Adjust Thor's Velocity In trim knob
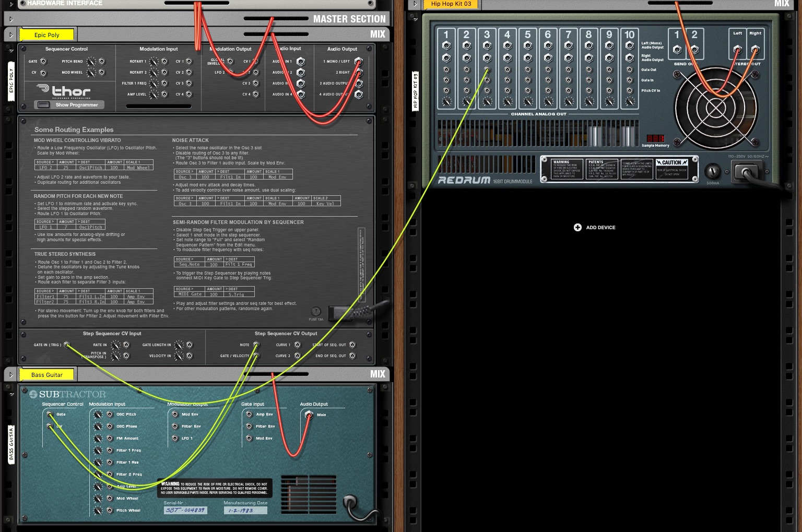Image resolution: width=802 pixels, height=532 pixels. (179, 356)
